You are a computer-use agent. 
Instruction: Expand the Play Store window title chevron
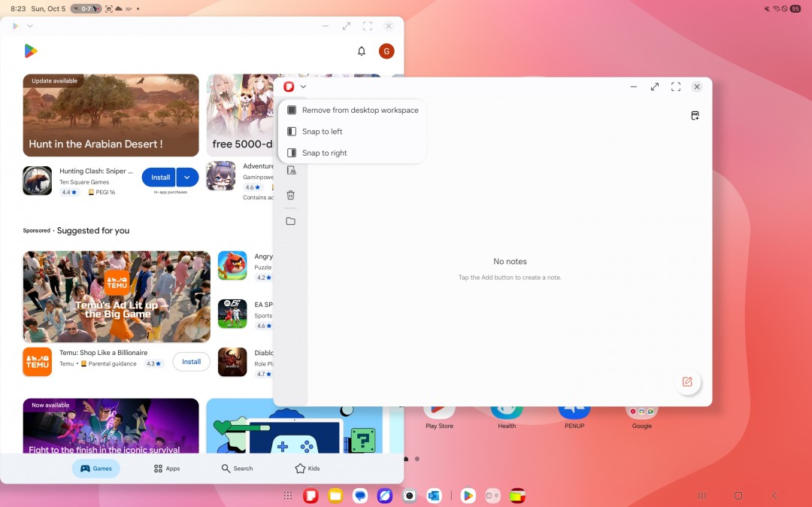pos(30,26)
